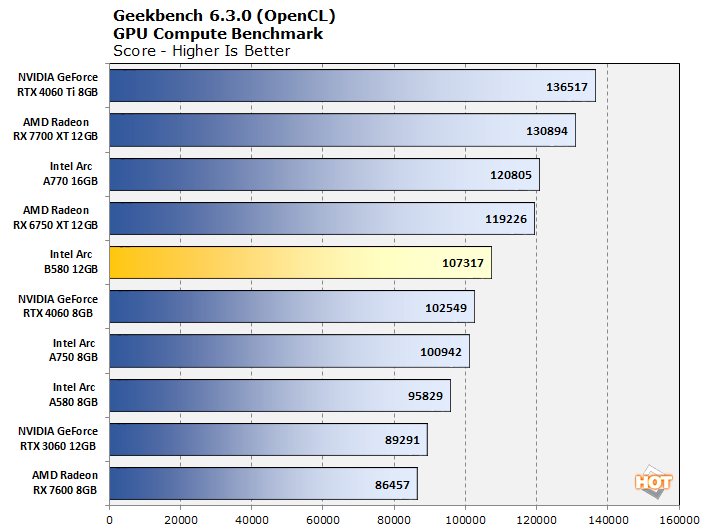Select the 120000 axis tick label

[537, 520]
